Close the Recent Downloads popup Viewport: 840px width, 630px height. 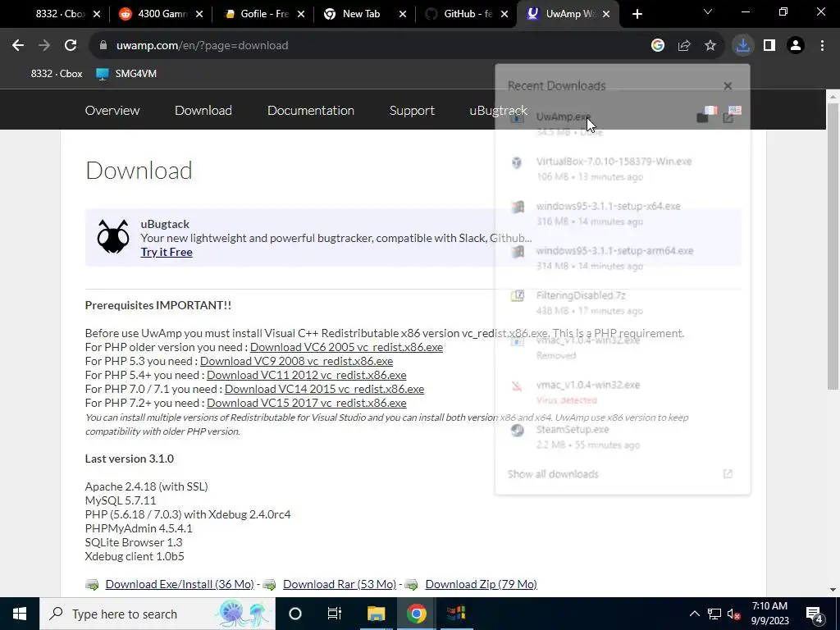tap(728, 85)
